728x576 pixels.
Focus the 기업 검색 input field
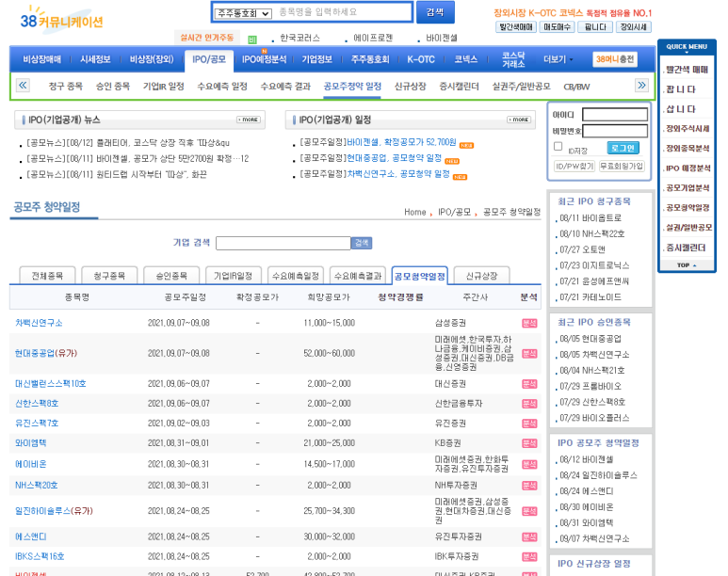[283, 243]
